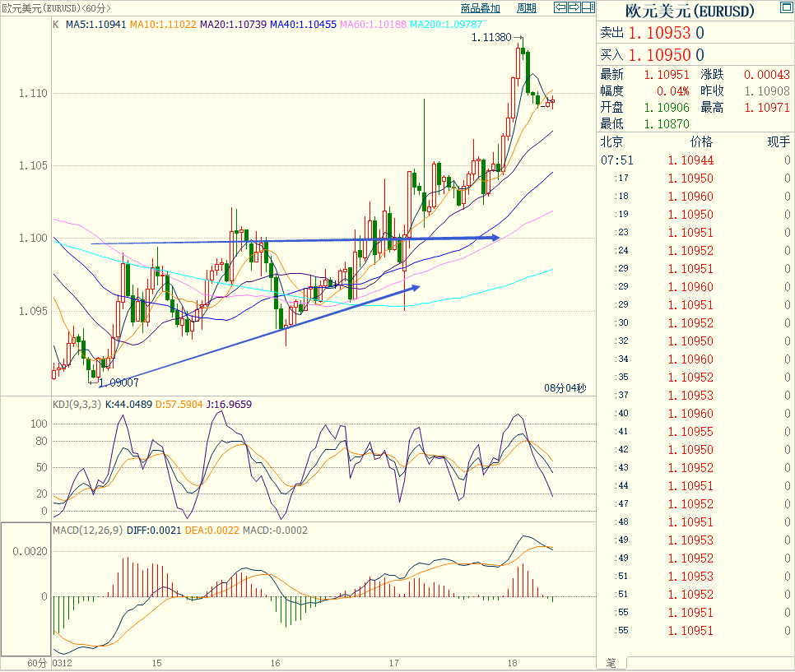Click the 价格 price column header

tap(701, 142)
